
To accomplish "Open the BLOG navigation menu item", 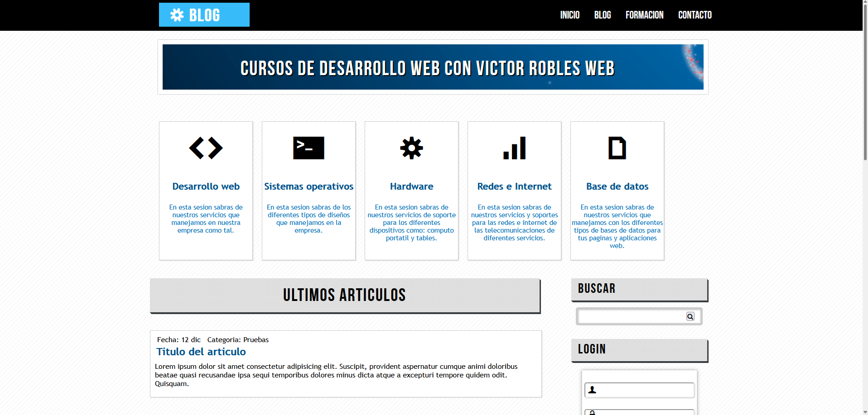I will 603,15.
